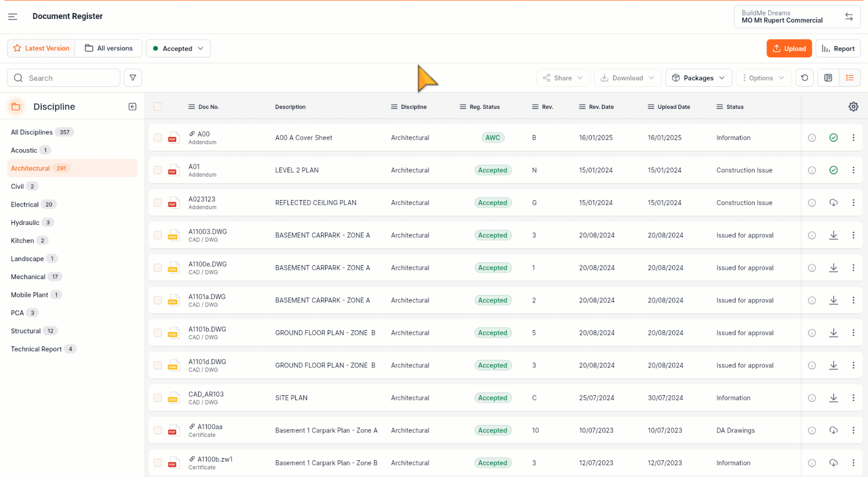Download the A11003.DWG document

(833, 235)
